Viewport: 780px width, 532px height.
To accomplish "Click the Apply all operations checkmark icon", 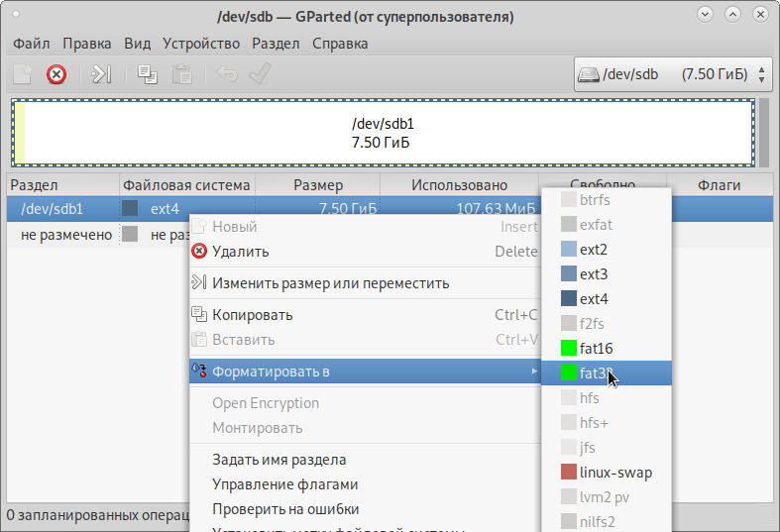I will [x=260, y=74].
